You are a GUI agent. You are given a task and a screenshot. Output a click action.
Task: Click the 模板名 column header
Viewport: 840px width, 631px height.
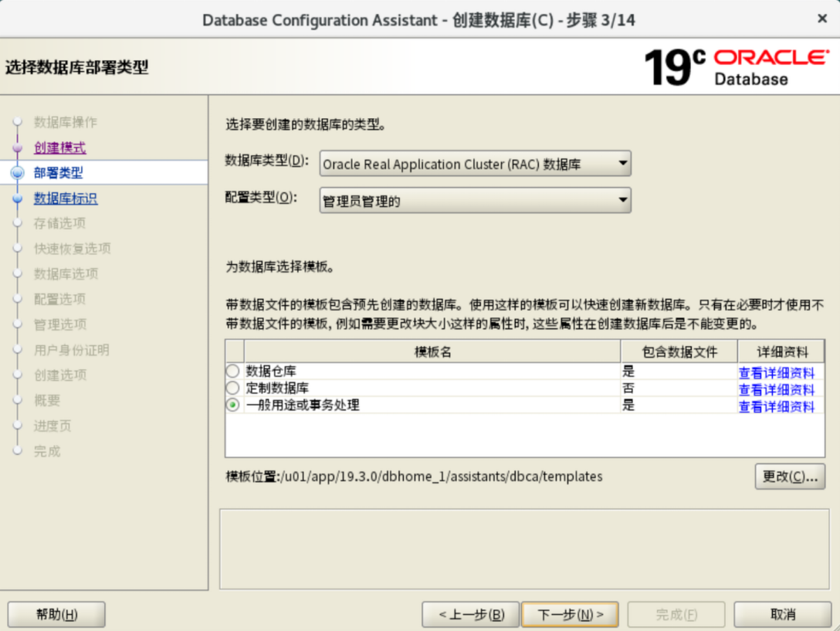click(432, 351)
